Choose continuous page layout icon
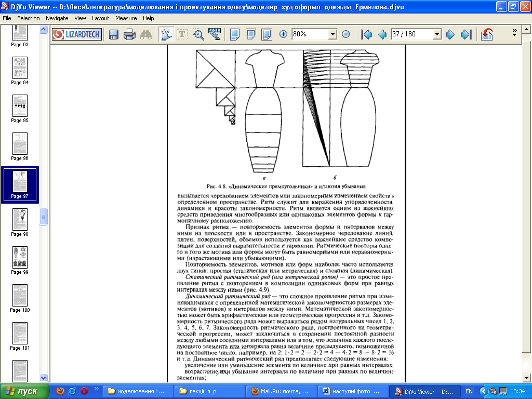The height and width of the screenshot is (399, 532). [251, 34]
